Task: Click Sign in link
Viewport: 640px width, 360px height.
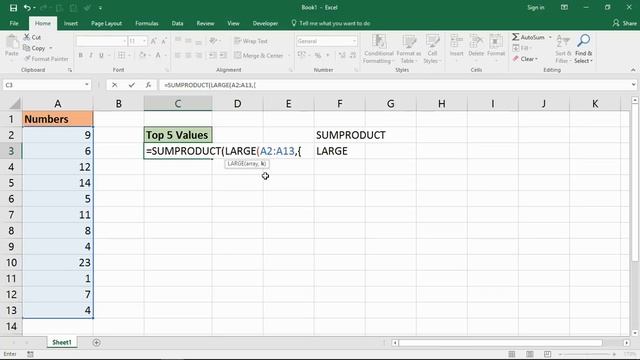Action: (536, 7)
